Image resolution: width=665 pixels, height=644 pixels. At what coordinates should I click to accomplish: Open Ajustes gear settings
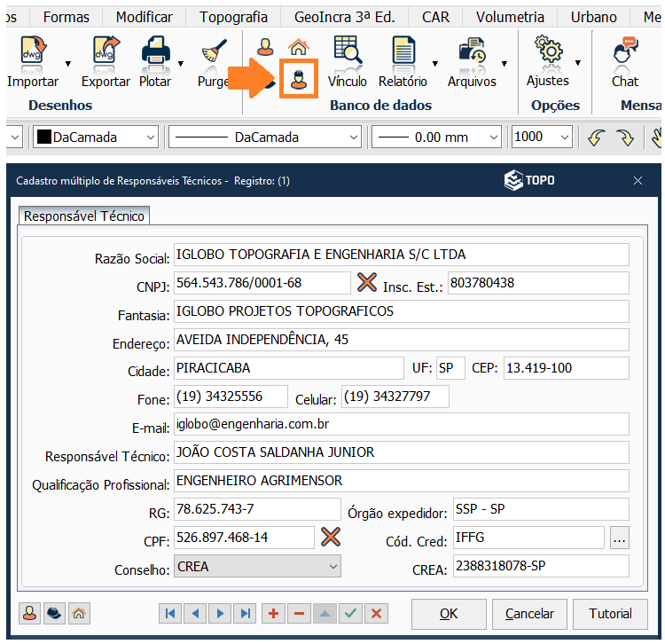(549, 55)
